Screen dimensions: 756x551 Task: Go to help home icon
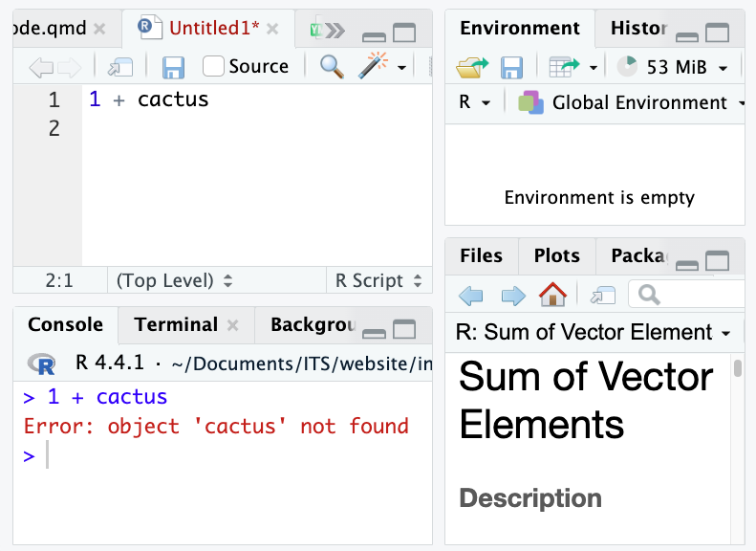(552, 295)
